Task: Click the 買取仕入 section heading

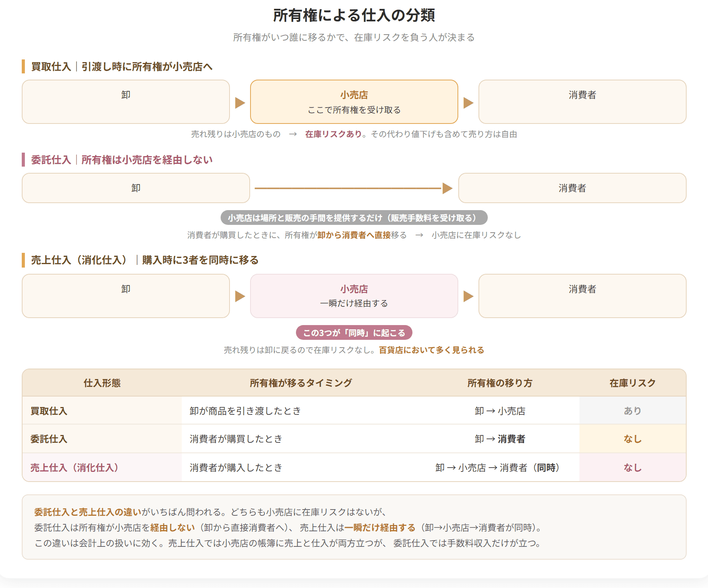Action: (122, 67)
